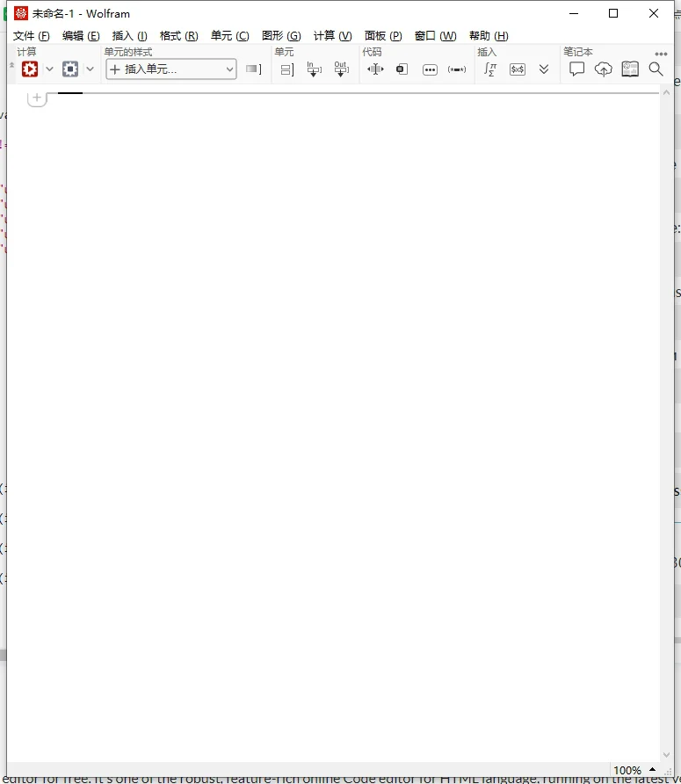
Task: Open the toolbar overflow three-dots button
Action: 661,54
